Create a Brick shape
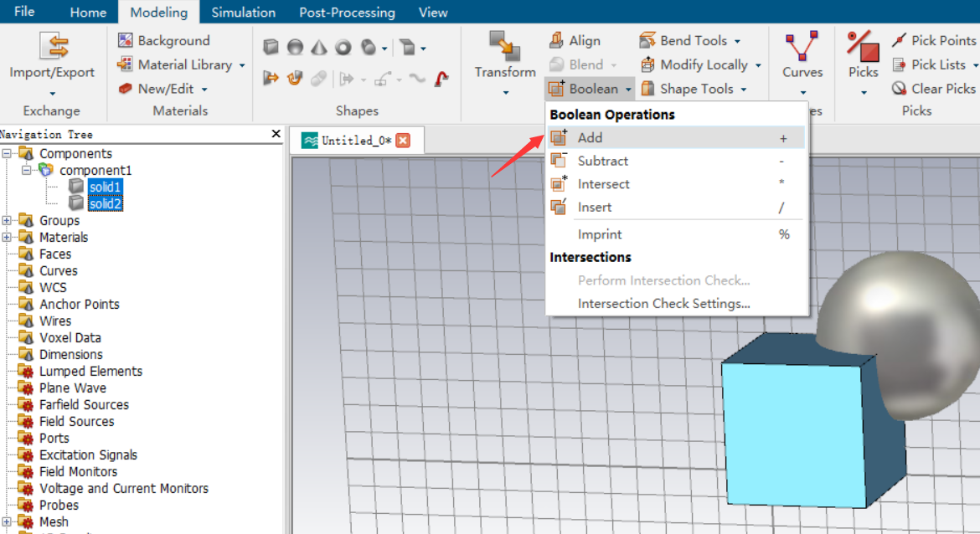 pyautogui.click(x=271, y=47)
